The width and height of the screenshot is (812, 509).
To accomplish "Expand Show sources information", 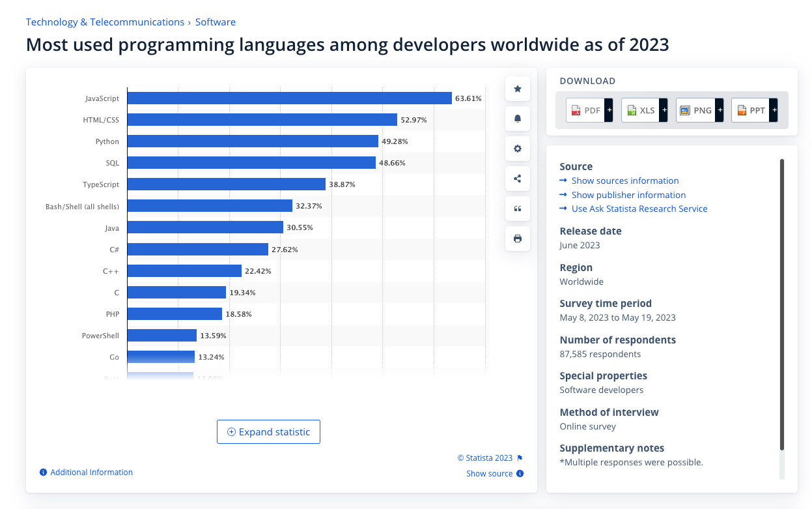I will (x=624, y=181).
